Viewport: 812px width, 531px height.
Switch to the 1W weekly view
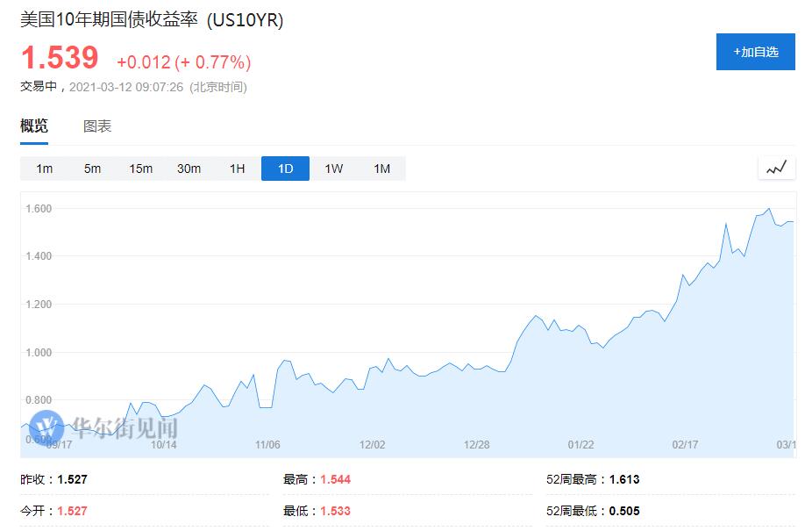click(332, 168)
